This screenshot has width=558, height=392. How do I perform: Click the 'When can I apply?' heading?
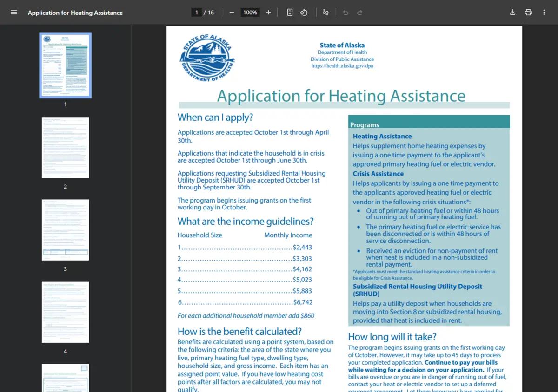tap(215, 118)
